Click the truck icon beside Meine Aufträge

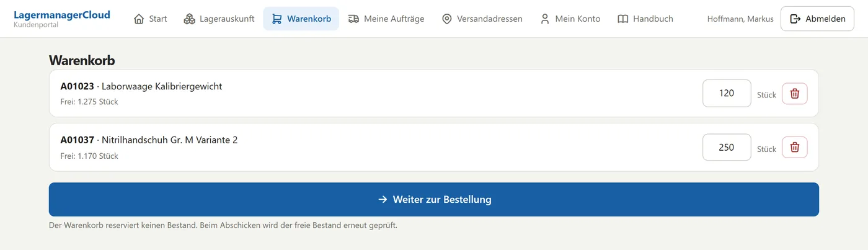click(x=353, y=19)
